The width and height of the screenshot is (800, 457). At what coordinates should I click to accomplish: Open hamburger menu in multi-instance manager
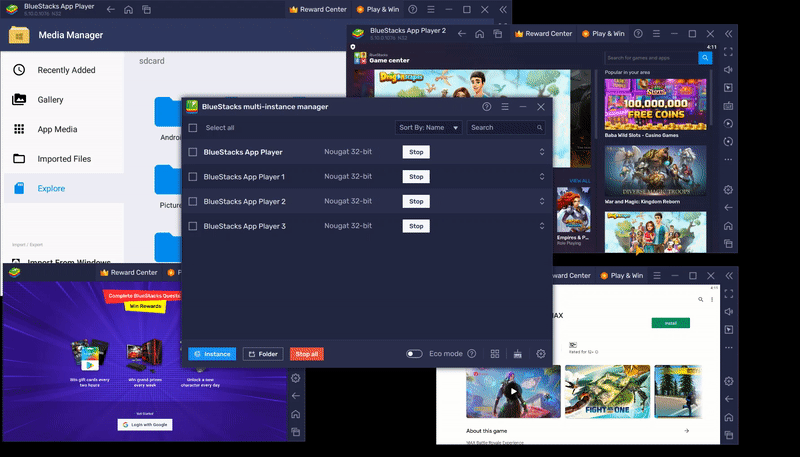point(505,107)
